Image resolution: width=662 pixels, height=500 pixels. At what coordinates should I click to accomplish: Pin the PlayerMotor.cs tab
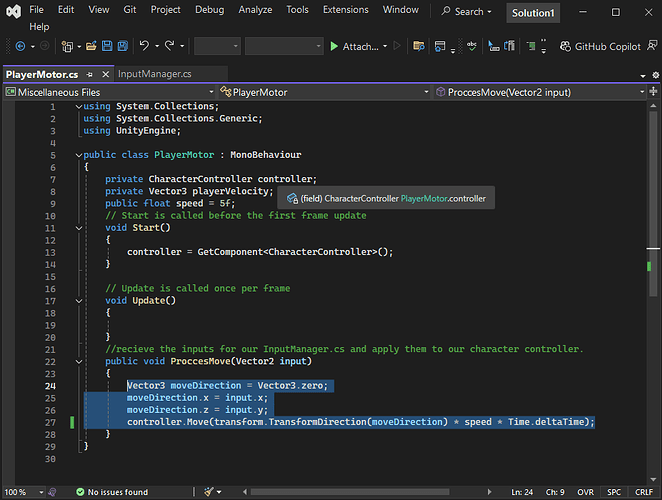90,75
